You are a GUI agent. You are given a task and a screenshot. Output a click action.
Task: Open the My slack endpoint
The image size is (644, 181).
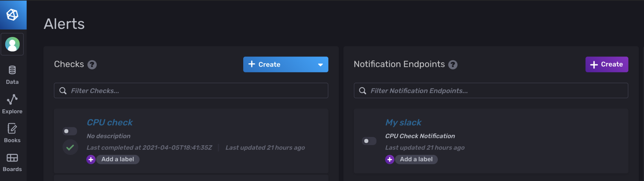[403, 122]
